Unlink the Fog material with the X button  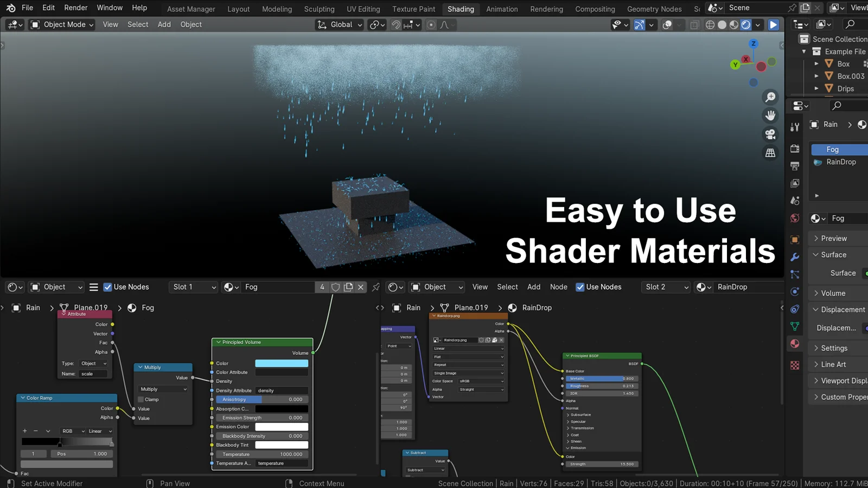(360, 287)
